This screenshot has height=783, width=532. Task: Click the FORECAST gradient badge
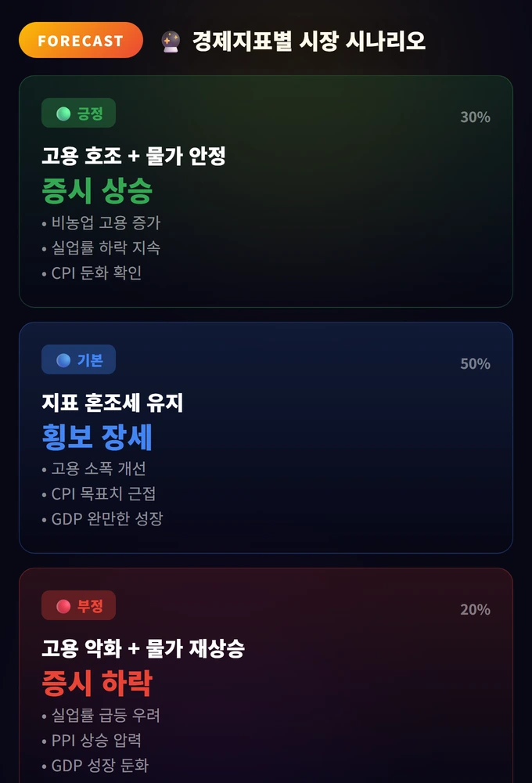coord(81,40)
